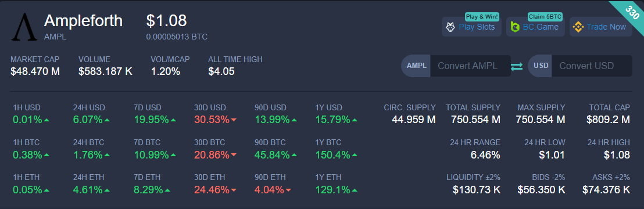Screen dimensions: 644x209
Task: Click the red down arrow beside 30D USD 30.53%
Action: tap(234, 120)
